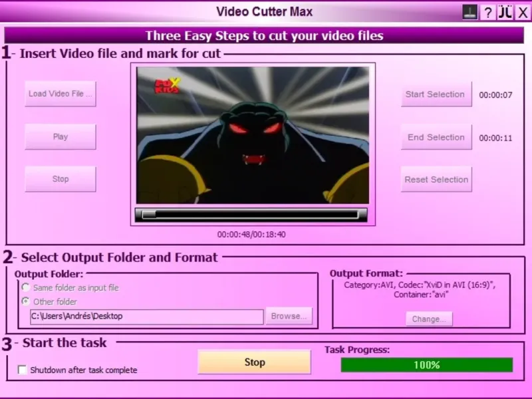Image resolution: width=532 pixels, height=399 pixels.
Task: Click the Start Selection button
Action: coord(436,94)
